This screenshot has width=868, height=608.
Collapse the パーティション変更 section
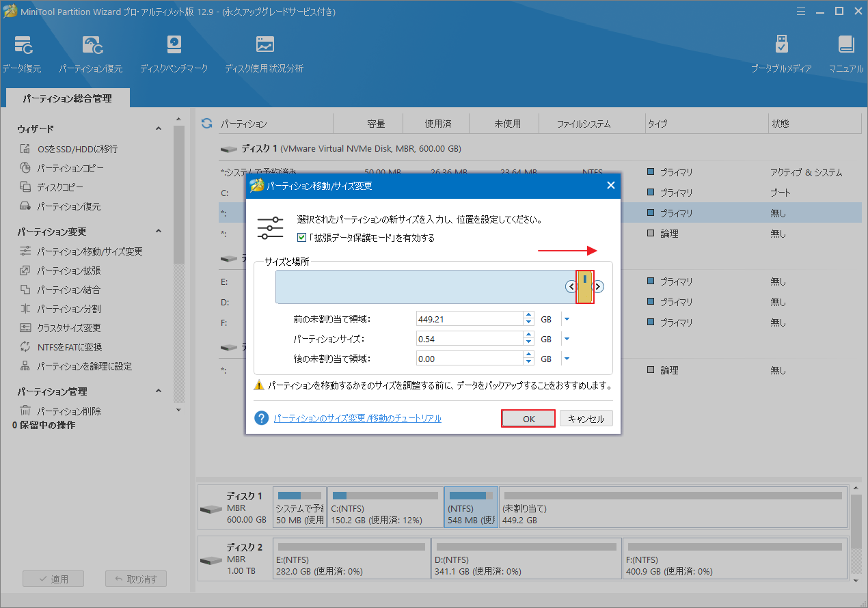coord(158,231)
